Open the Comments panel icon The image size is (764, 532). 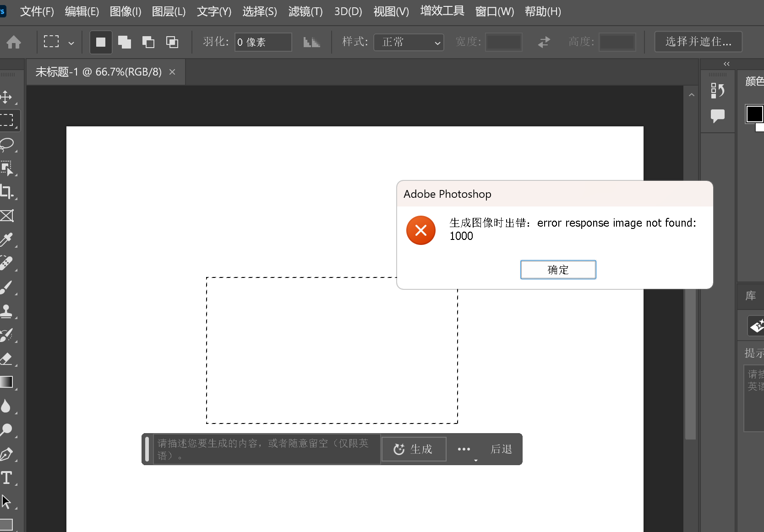pyautogui.click(x=718, y=116)
